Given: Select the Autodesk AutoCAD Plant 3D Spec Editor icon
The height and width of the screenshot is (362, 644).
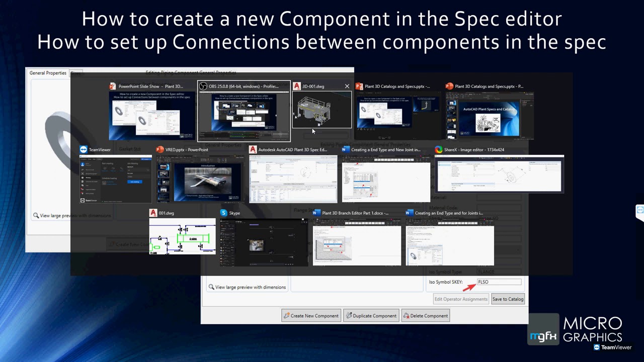Looking at the screenshot, I should [253, 150].
